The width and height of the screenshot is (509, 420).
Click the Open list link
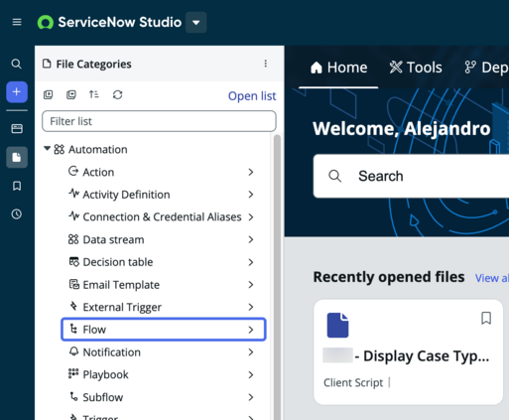coord(252,96)
